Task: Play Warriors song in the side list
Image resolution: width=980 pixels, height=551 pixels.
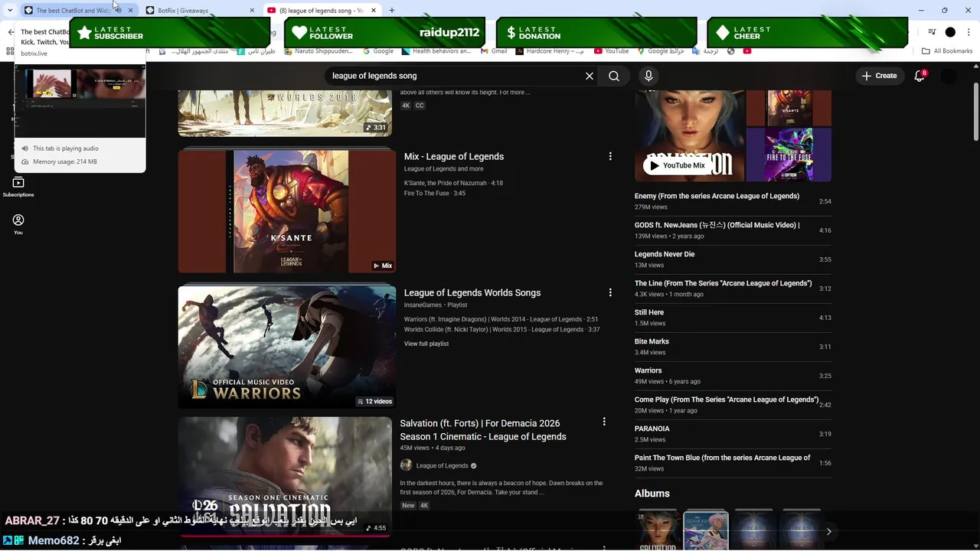Action: point(733,376)
